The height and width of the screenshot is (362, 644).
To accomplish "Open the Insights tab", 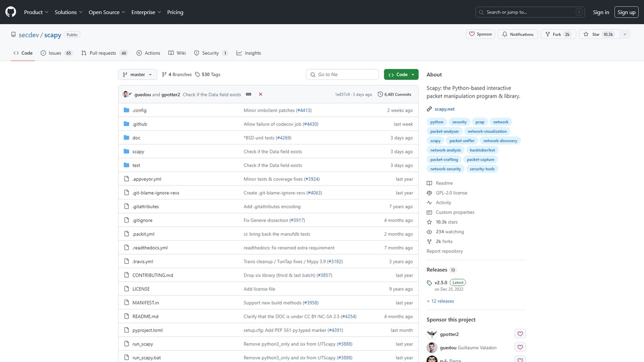I will tap(248, 53).
